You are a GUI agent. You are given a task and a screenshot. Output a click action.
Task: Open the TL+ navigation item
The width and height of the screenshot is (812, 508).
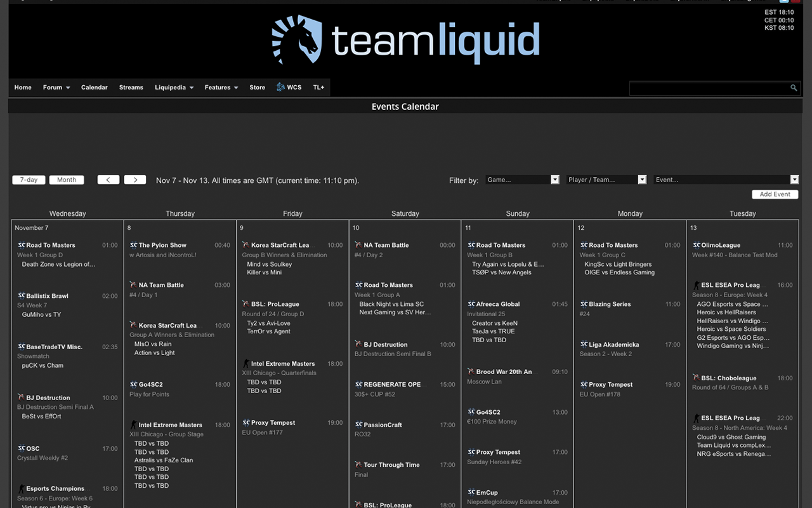click(318, 88)
